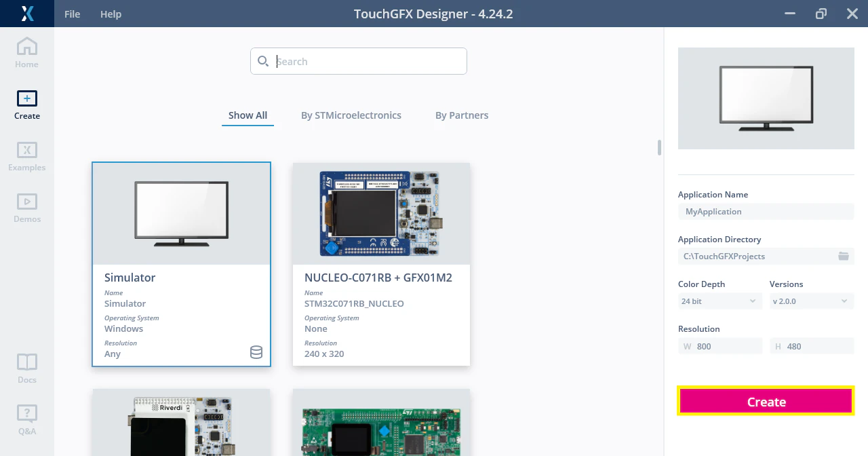
Task: Click the search magnifier icon
Action: tap(263, 61)
